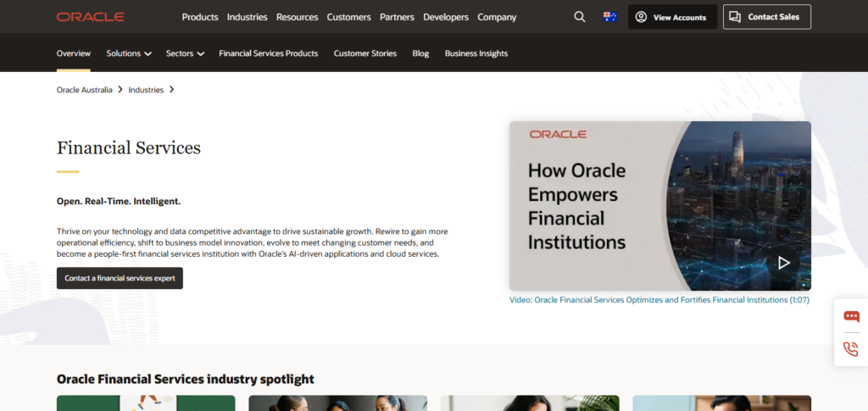Click Oracle Australia breadcrumb link
The height and width of the screenshot is (411, 868).
[84, 90]
